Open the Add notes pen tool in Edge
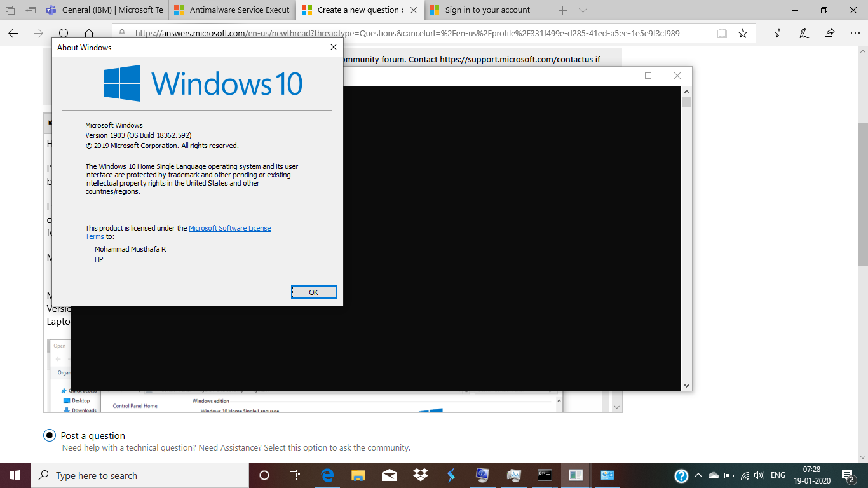Viewport: 868px width, 488px height. [x=804, y=33]
